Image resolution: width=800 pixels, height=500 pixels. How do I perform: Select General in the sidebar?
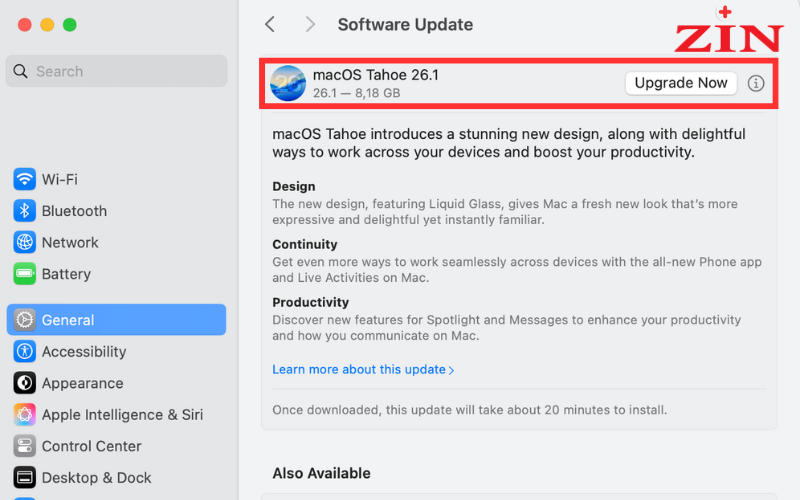[116, 320]
